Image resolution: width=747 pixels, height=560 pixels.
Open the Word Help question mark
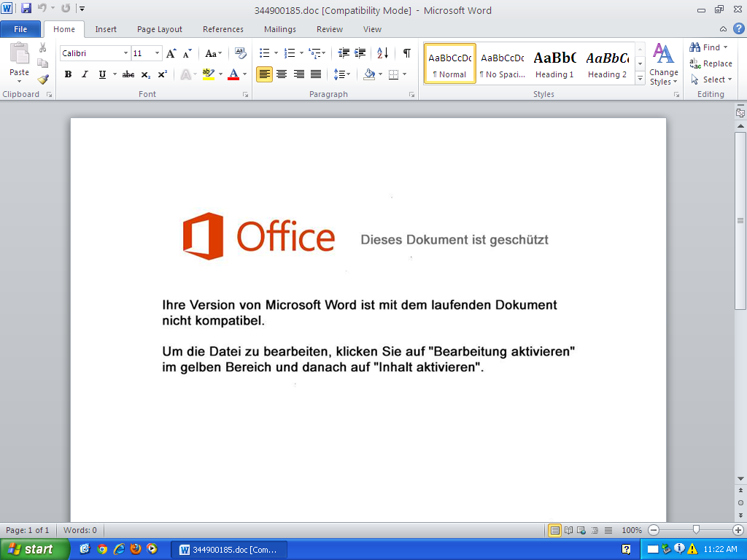(x=738, y=28)
